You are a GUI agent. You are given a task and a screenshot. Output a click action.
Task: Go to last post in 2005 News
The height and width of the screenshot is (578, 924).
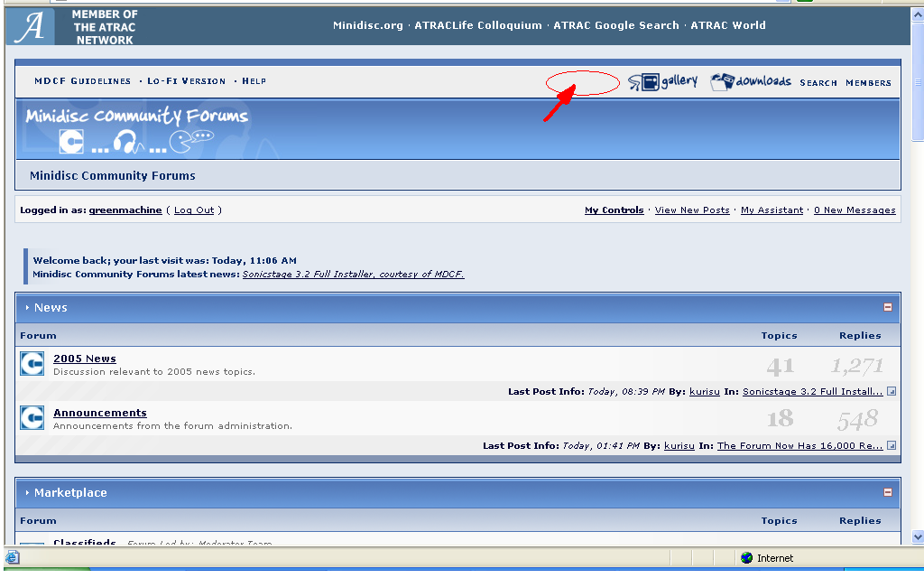coord(892,392)
